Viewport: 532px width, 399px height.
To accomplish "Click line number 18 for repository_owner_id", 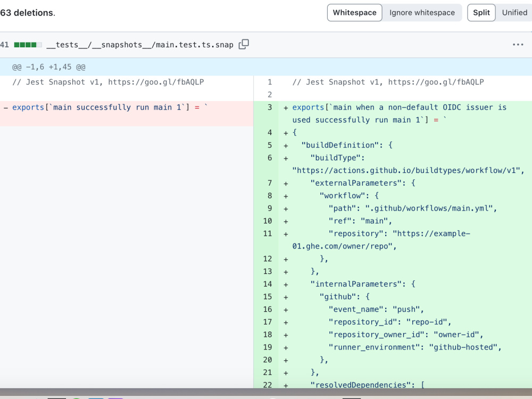I will pyautogui.click(x=268, y=335).
